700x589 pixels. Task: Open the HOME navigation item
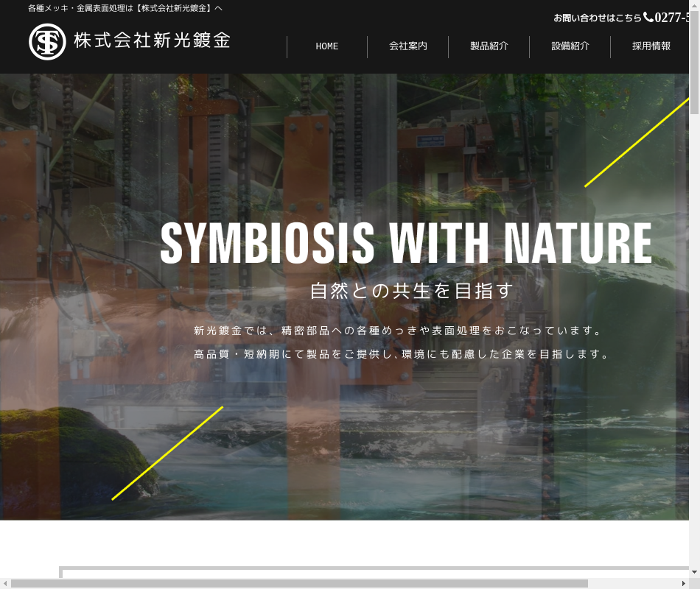coord(327,46)
